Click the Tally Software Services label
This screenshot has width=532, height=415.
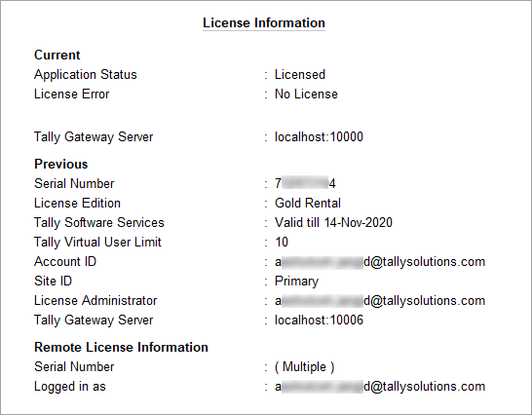[99, 223]
